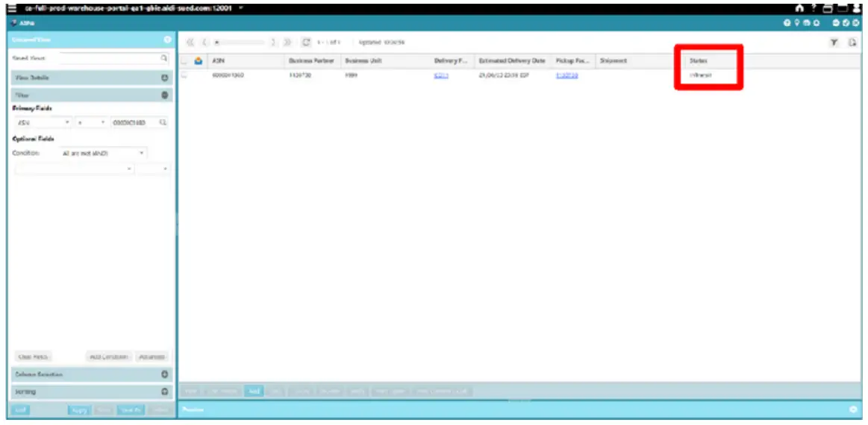Tick the select-all checkbox in table header

[184, 61]
